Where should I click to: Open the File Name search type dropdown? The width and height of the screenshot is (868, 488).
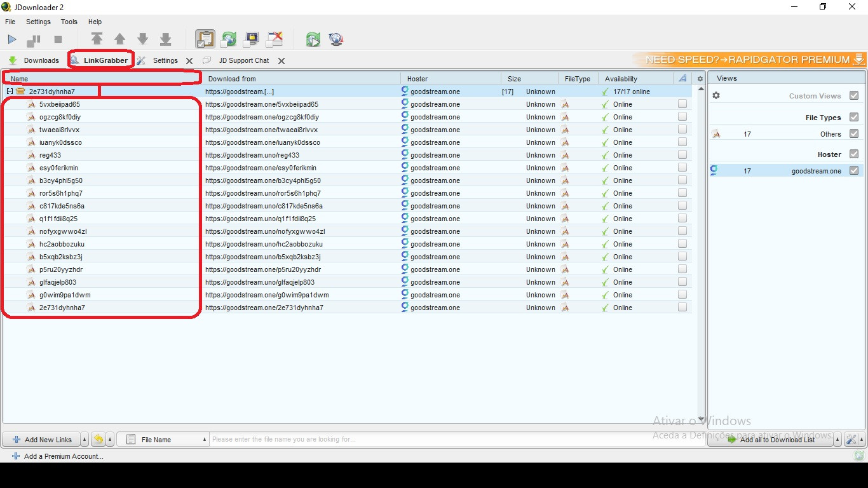pos(163,440)
